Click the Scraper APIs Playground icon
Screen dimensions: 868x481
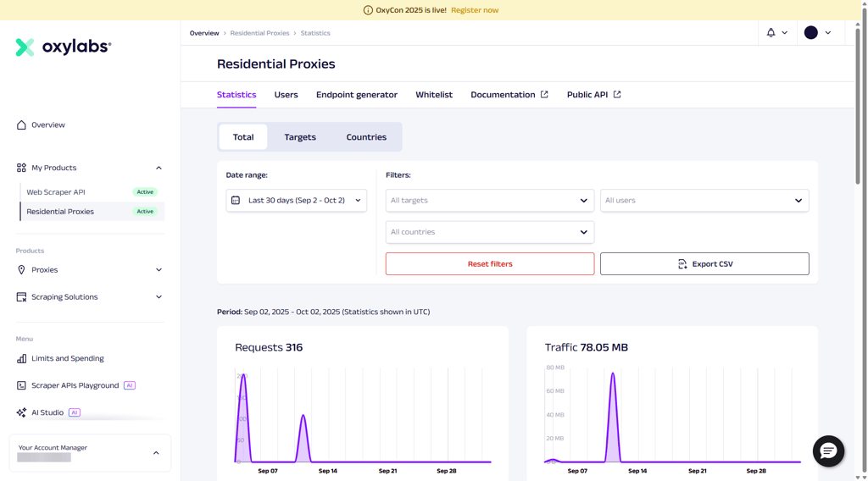coord(21,385)
